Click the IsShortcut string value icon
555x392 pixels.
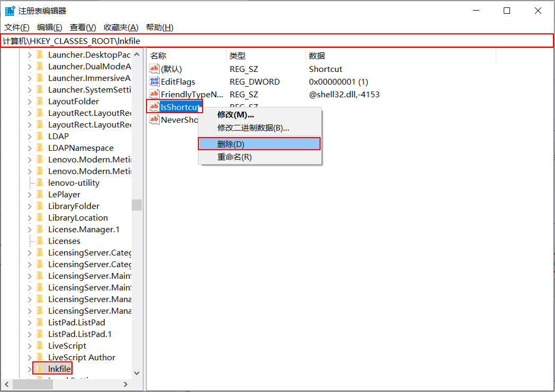coord(154,106)
